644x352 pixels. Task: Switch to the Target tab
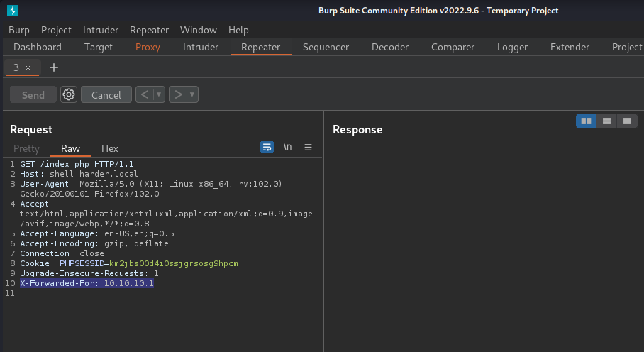point(98,48)
